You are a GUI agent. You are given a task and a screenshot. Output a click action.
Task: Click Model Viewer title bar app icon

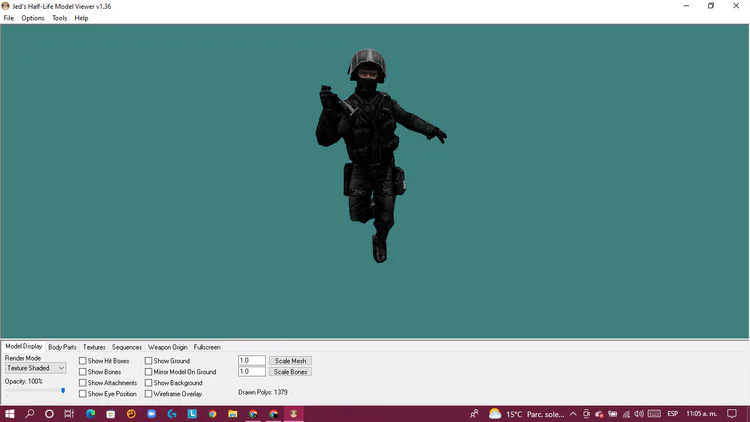(x=5, y=6)
